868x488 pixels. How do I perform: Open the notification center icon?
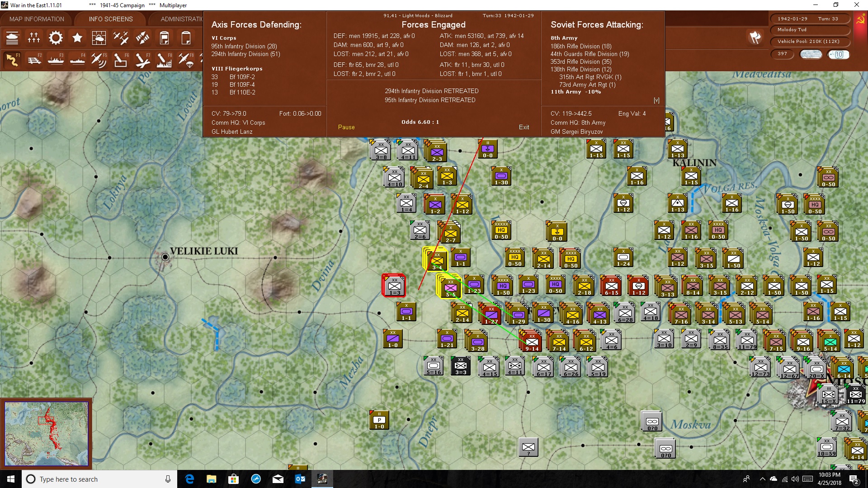pyautogui.click(x=854, y=479)
